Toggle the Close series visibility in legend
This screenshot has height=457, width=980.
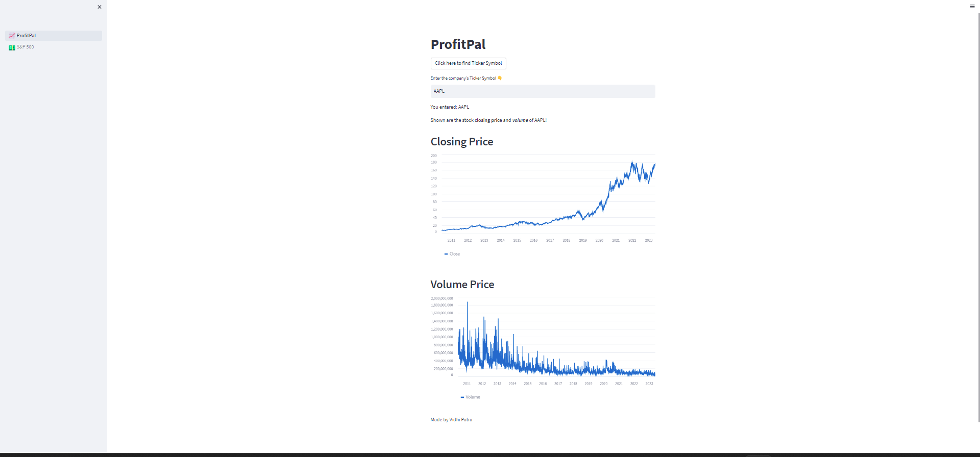pos(452,253)
